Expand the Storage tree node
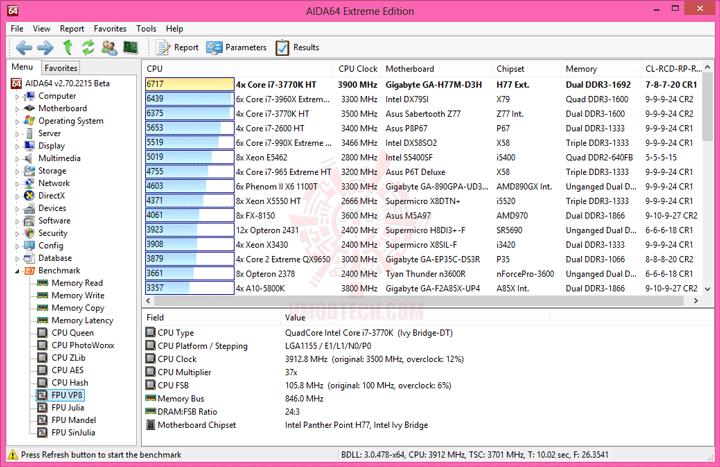Screen dimensions: 720x467 [17, 171]
